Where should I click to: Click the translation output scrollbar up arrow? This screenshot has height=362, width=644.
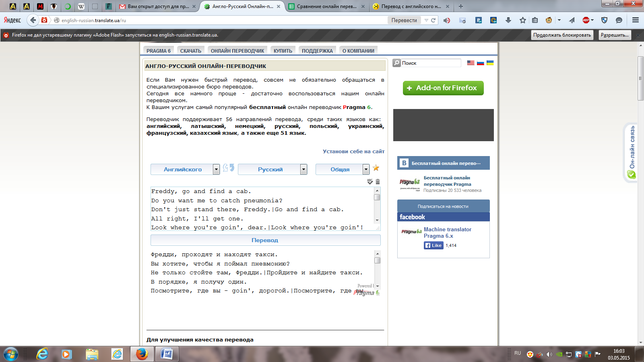click(x=377, y=253)
